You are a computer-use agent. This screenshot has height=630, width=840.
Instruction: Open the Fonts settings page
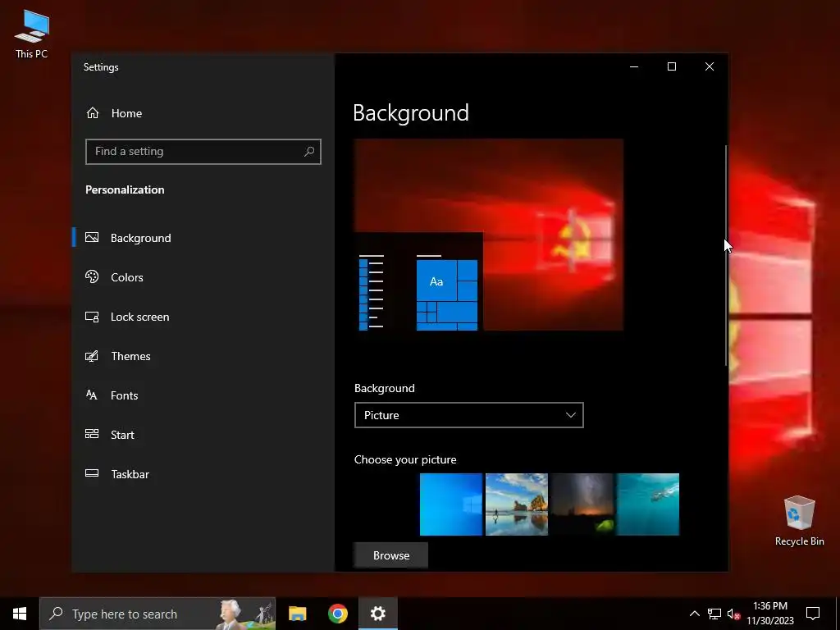tap(203, 395)
